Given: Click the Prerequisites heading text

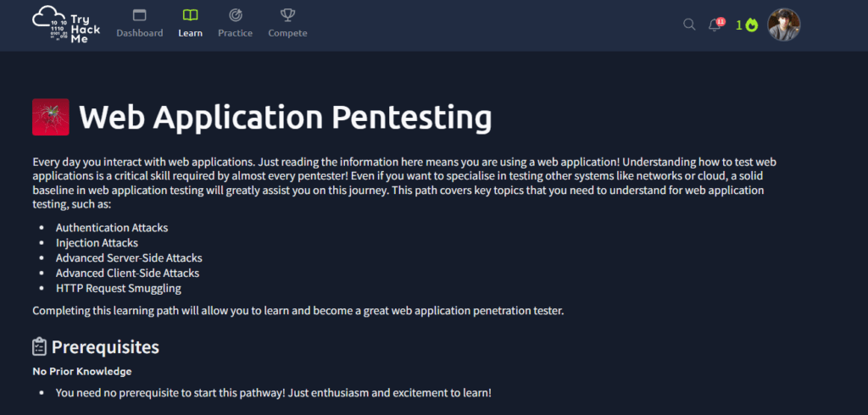Looking at the screenshot, I should coord(105,346).
